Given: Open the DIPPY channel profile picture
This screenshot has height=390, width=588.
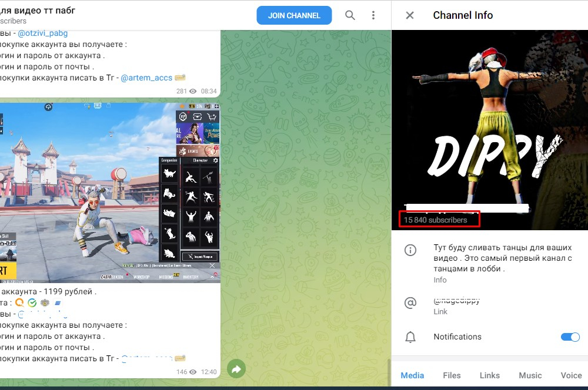Looking at the screenshot, I should click(x=490, y=130).
